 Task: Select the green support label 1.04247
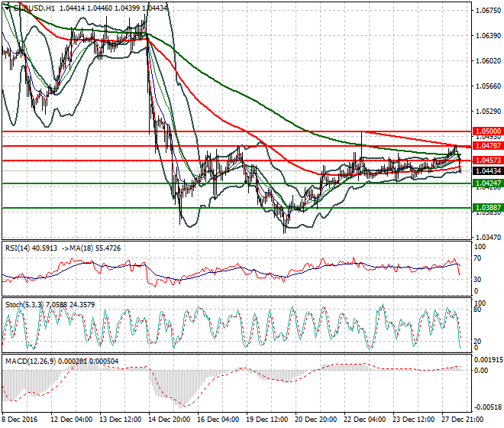coord(488,183)
